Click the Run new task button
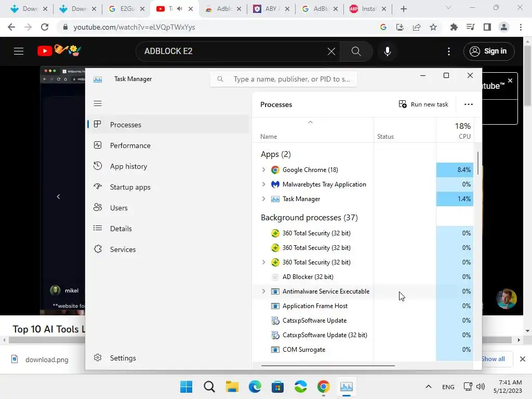 point(423,104)
